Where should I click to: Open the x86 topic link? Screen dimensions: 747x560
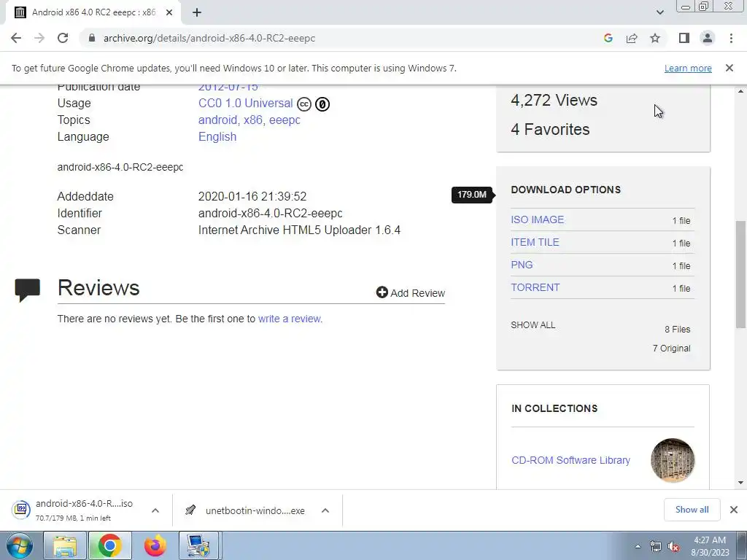[253, 120]
